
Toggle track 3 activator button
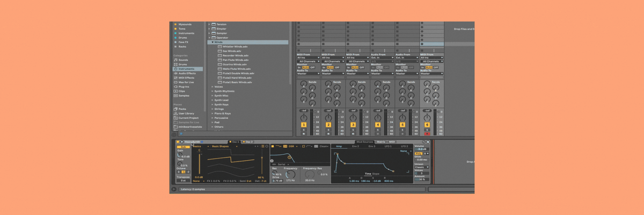coord(353,124)
